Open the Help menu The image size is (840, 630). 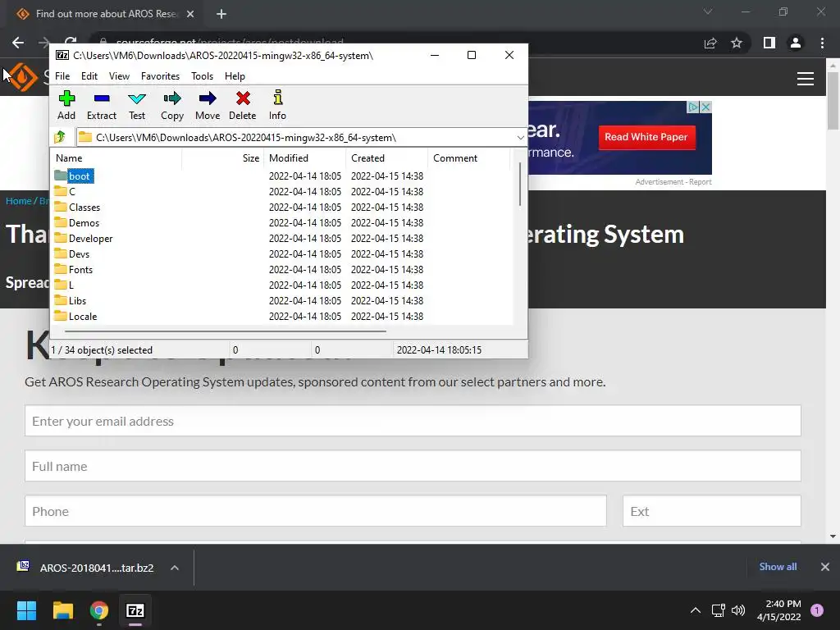235,76
